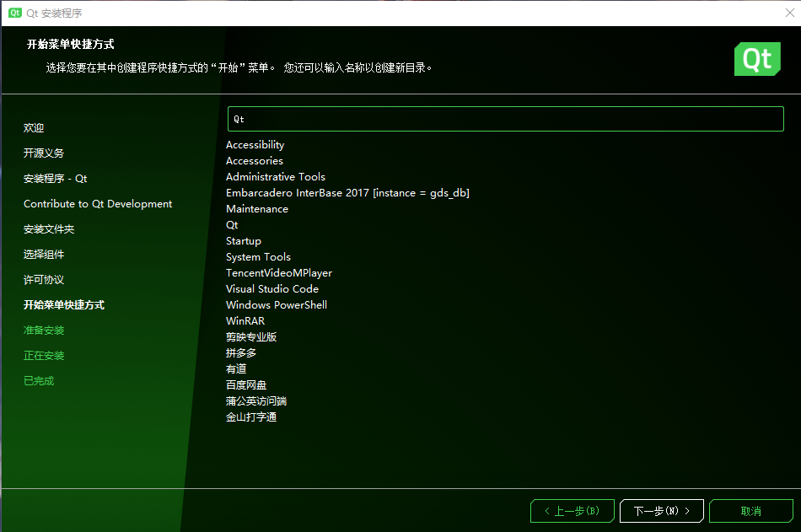Select the Accessories folder entry

click(x=255, y=161)
